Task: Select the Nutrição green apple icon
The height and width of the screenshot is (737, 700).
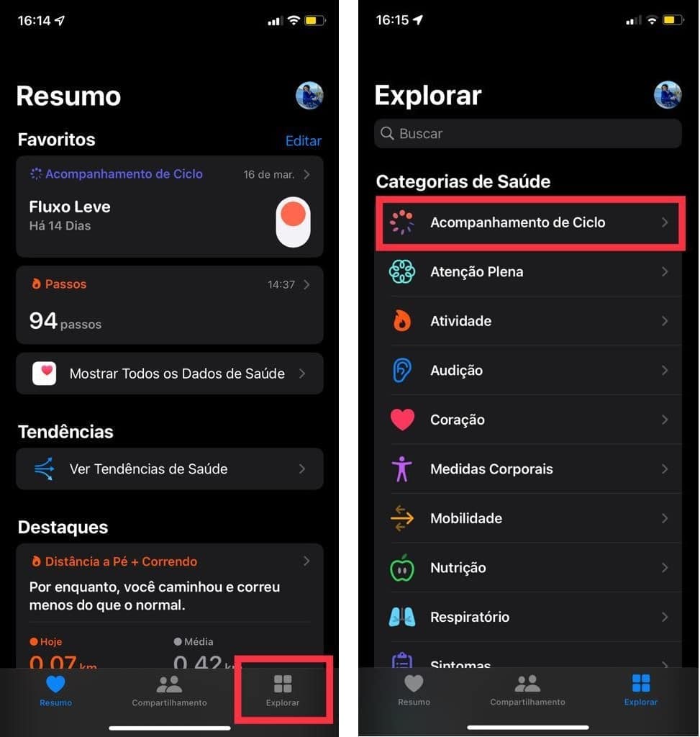Action: (401, 568)
